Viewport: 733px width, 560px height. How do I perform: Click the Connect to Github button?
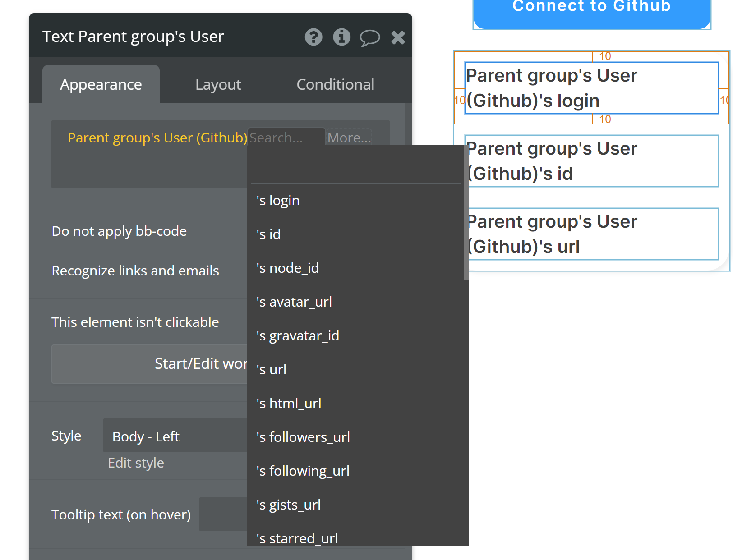592,14
